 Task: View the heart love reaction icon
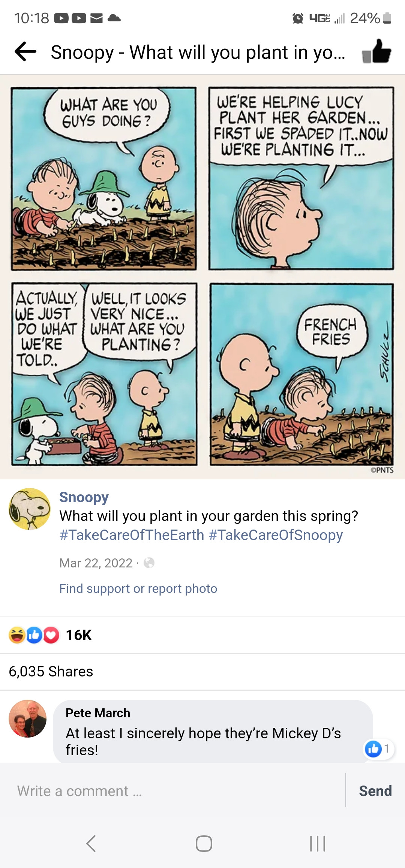(51, 635)
